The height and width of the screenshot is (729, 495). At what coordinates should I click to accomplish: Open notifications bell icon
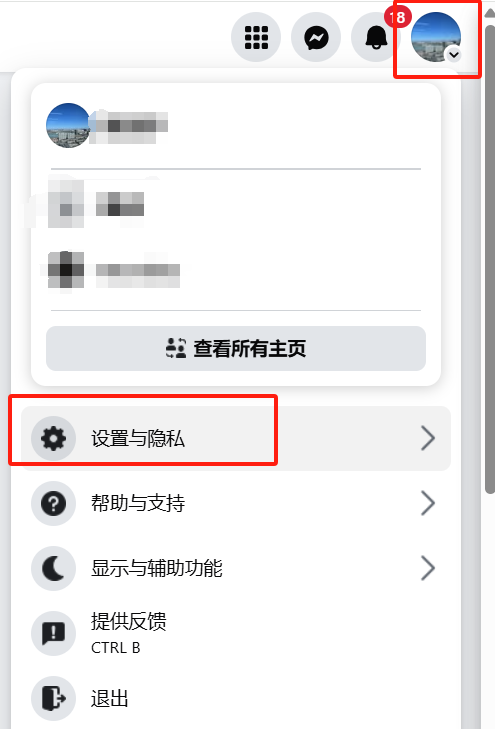pyautogui.click(x=376, y=37)
